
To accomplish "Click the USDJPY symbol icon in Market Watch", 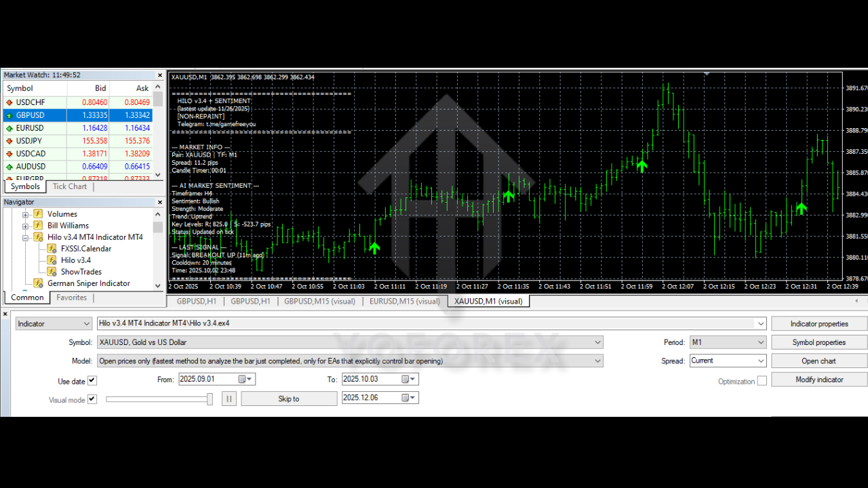I will [8, 140].
